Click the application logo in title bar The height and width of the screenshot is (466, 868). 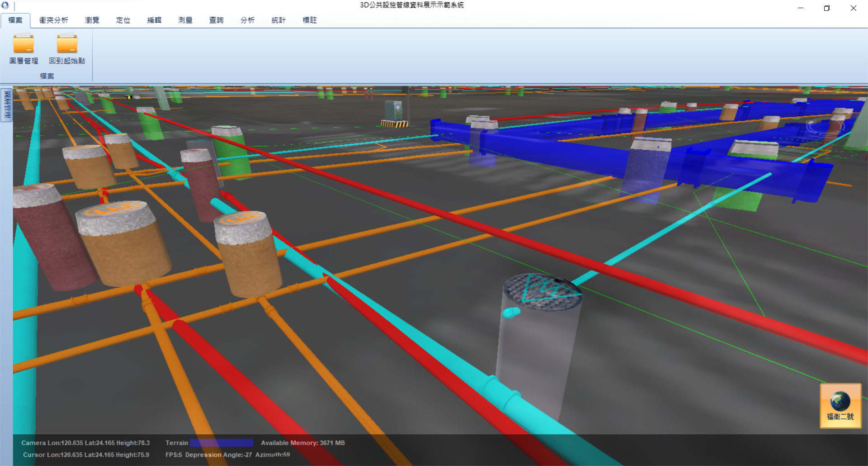5,5
